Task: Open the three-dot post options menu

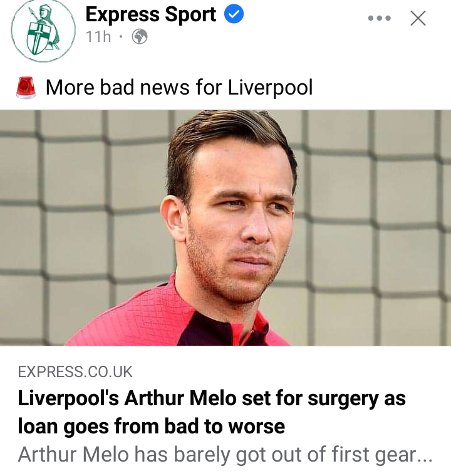Action: [x=379, y=18]
